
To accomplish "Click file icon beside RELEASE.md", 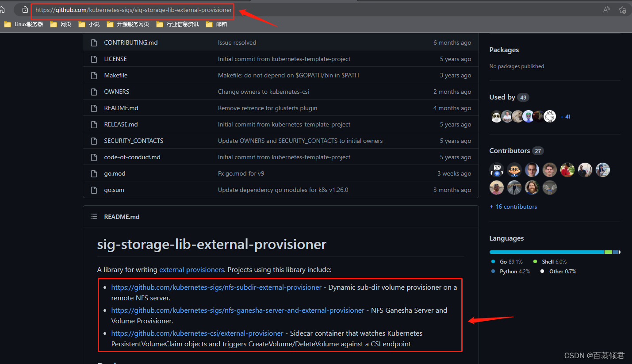I will (94, 125).
